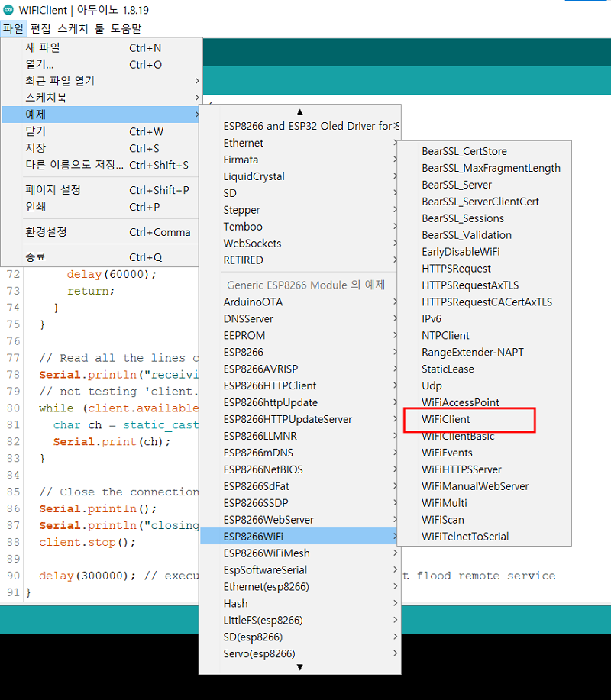
Task: Expand Firmata examples submenu
Action: 299,160
